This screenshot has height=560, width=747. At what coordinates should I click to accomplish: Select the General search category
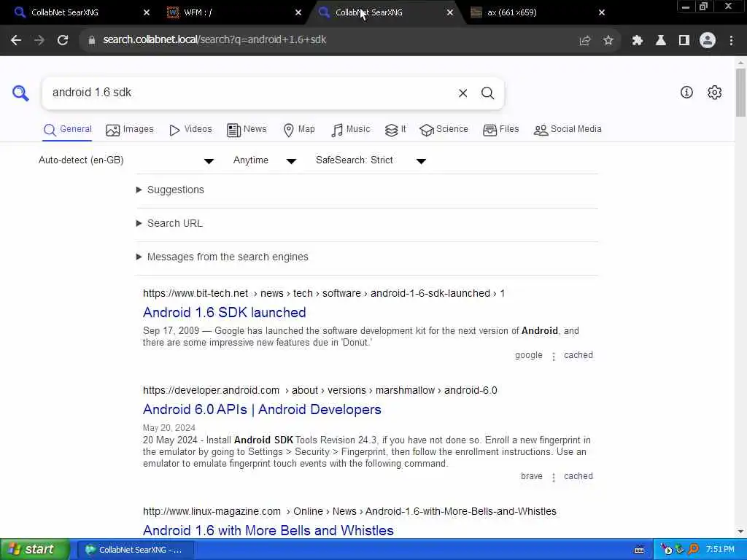(67, 130)
